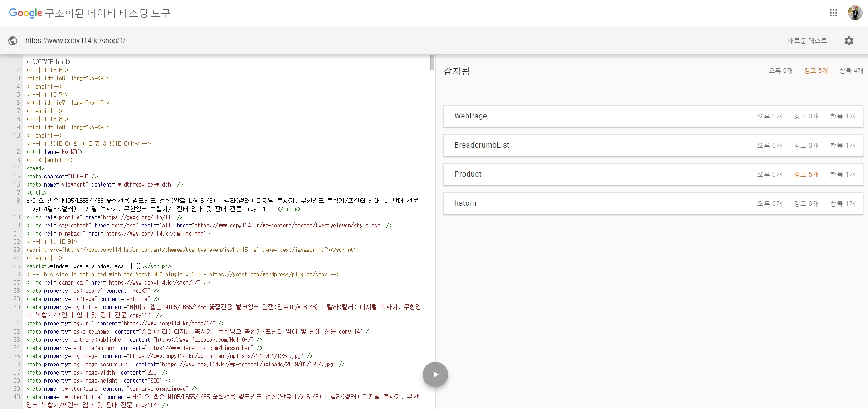Screen dimensions: 868x409
Task: Filter by 경고 5개 in the summary header
Action: coord(816,70)
